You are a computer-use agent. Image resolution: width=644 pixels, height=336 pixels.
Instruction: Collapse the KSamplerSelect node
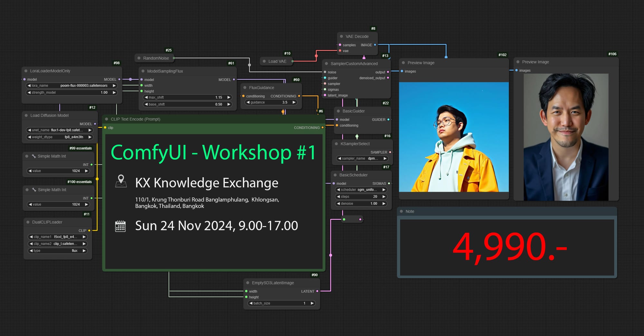(x=336, y=144)
